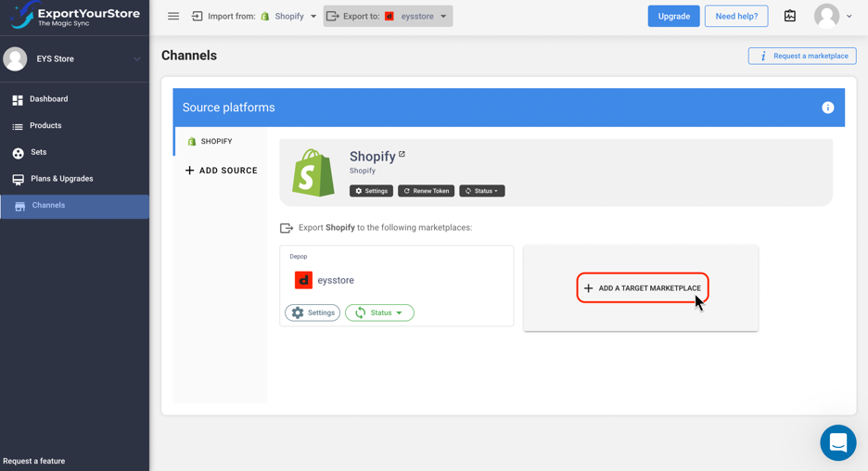Expand the EYS Store account chevron
The height and width of the screenshot is (471, 868).
coord(136,58)
